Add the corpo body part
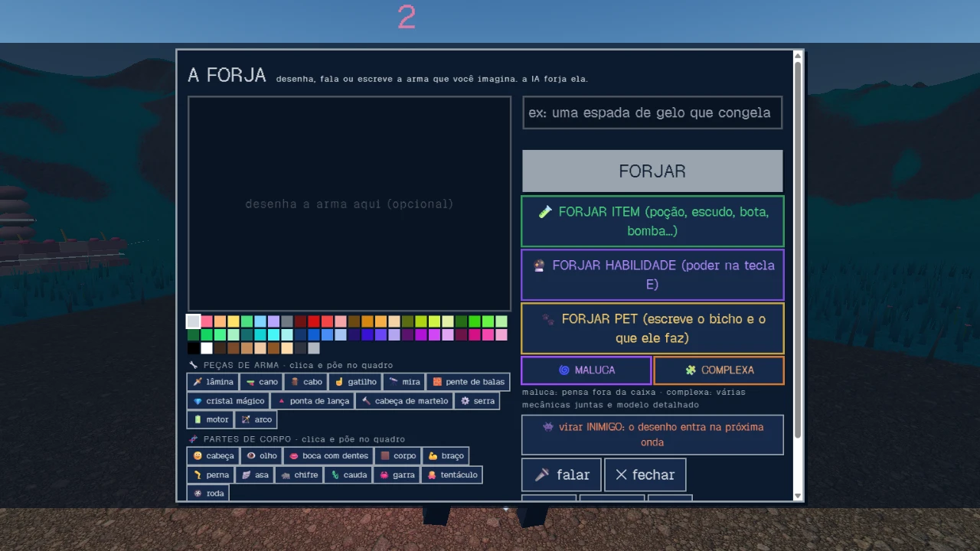Image resolution: width=980 pixels, height=551 pixels. [398, 456]
